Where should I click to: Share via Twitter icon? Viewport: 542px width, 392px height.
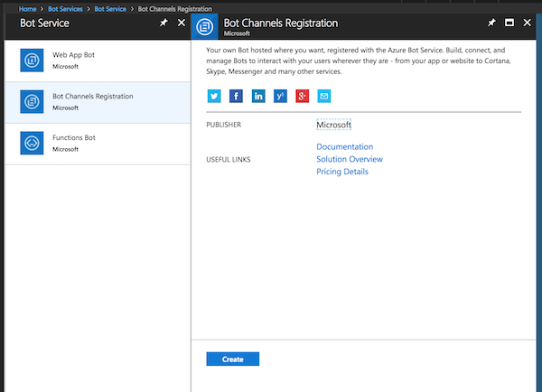[214, 96]
